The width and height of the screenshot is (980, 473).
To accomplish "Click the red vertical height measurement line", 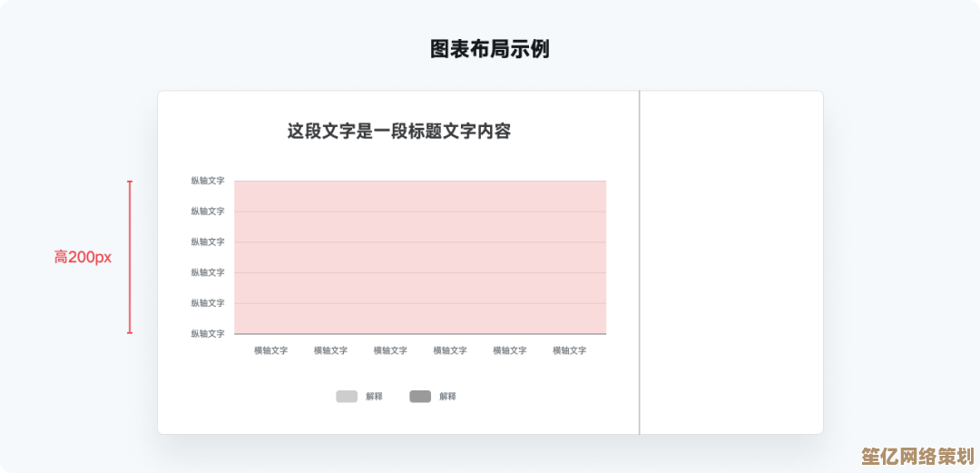I will click(x=130, y=257).
